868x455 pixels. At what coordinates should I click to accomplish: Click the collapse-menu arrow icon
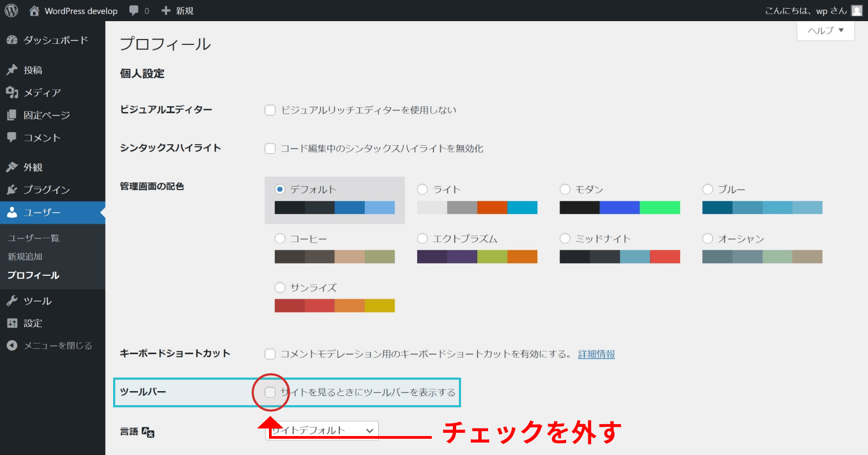coord(12,346)
